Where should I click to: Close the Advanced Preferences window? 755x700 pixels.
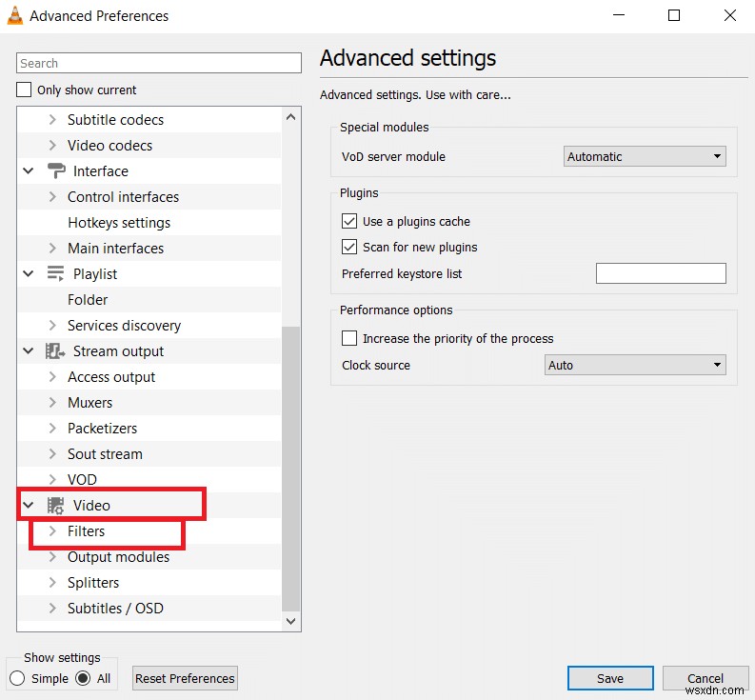tap(730, 15)
